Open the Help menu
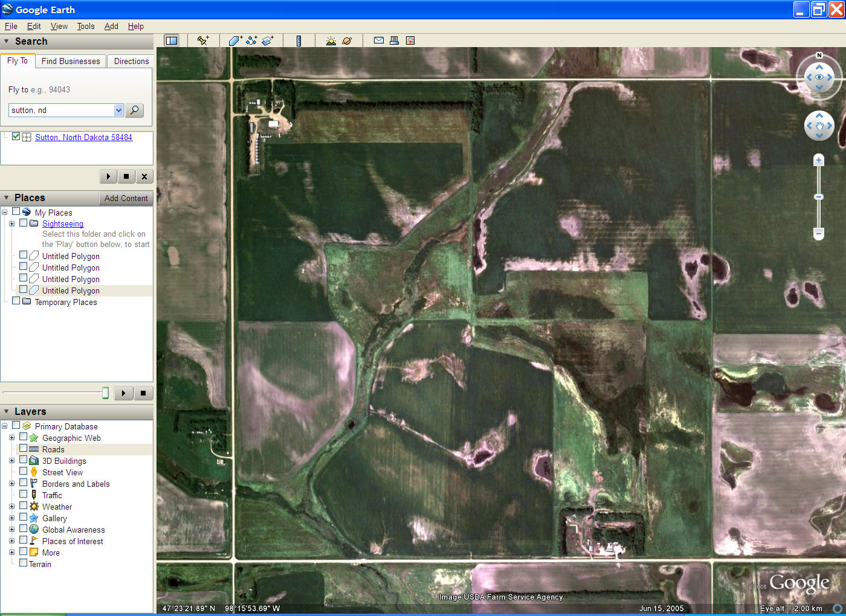This screenshot has width=846, height=616. click(x=136, y=26)
